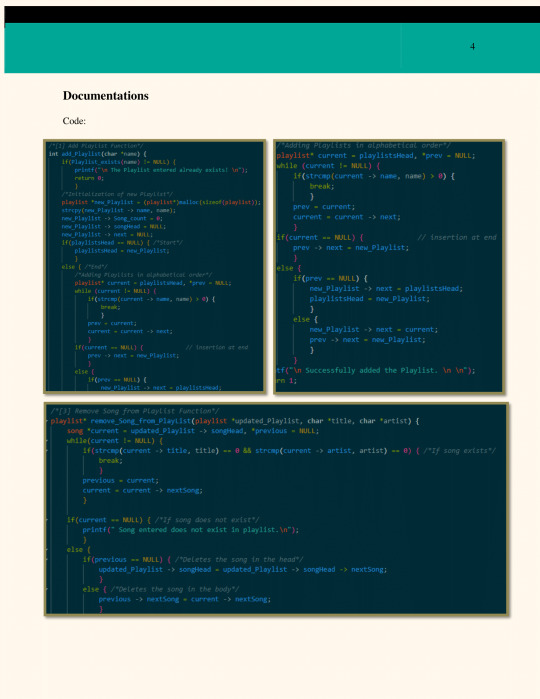Click "new_Playlist -> next = playlistsHead;" in the right code image
Screen dimensions: 540x699
click(386, 288)
